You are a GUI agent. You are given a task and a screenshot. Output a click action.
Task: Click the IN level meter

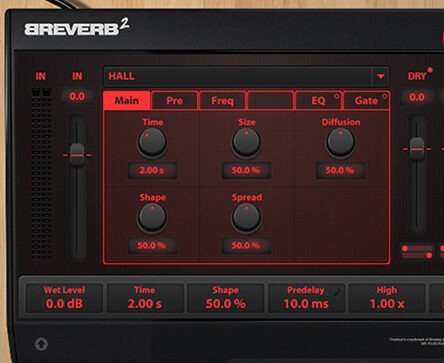point(42,174)
